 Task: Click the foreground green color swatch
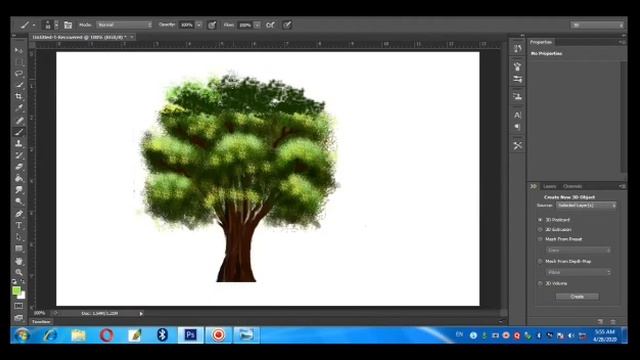(16, 290)
